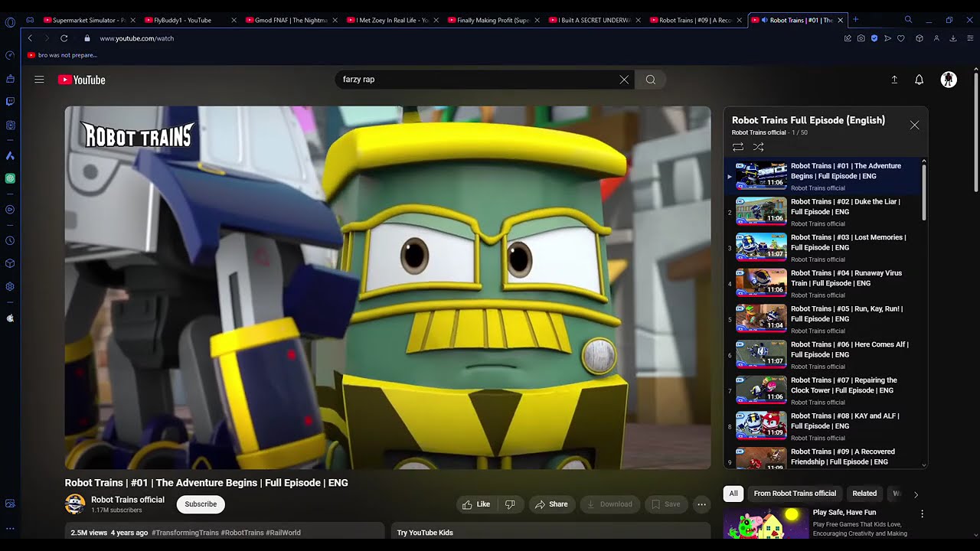Clear the 'farzy rap' search text

(624, 80)
